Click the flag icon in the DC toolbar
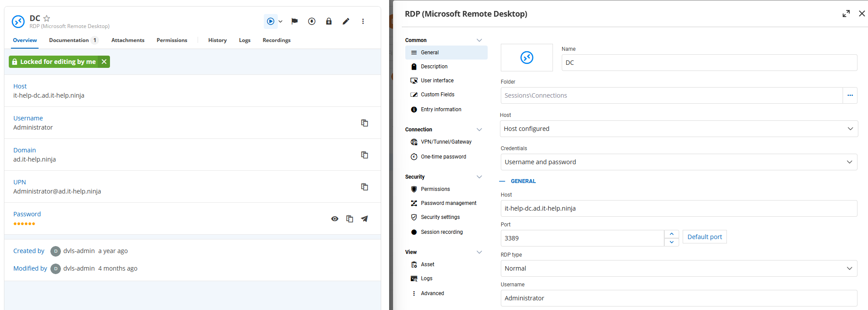868x310 pixels. [x=294, y=21]
